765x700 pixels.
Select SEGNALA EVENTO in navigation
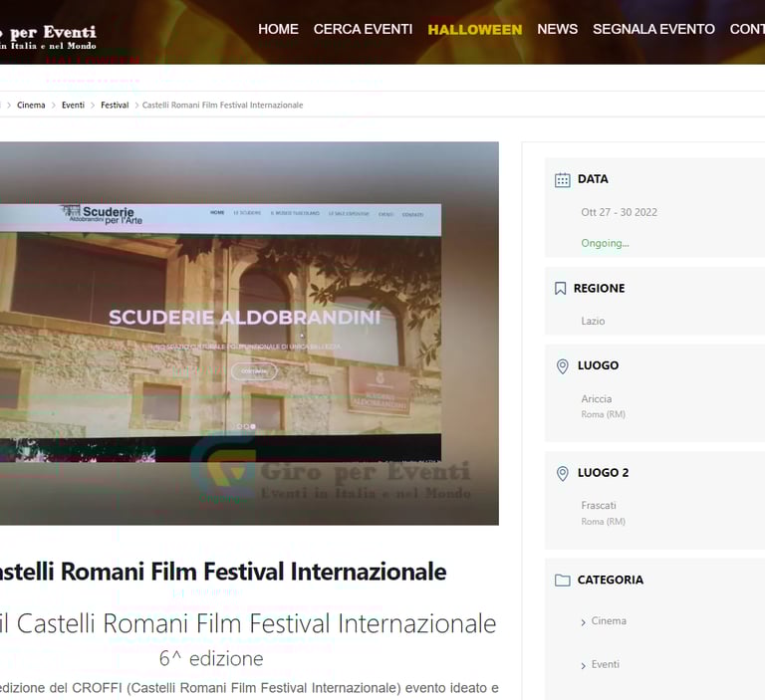[x=653, y=29]
